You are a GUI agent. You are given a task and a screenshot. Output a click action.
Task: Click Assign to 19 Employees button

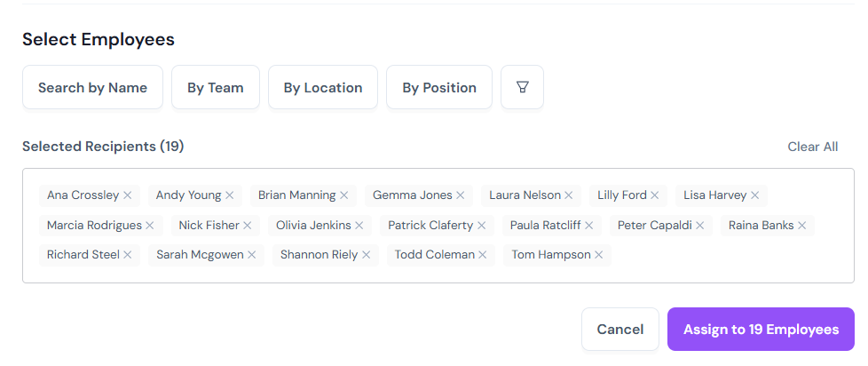tap(761, 330)
